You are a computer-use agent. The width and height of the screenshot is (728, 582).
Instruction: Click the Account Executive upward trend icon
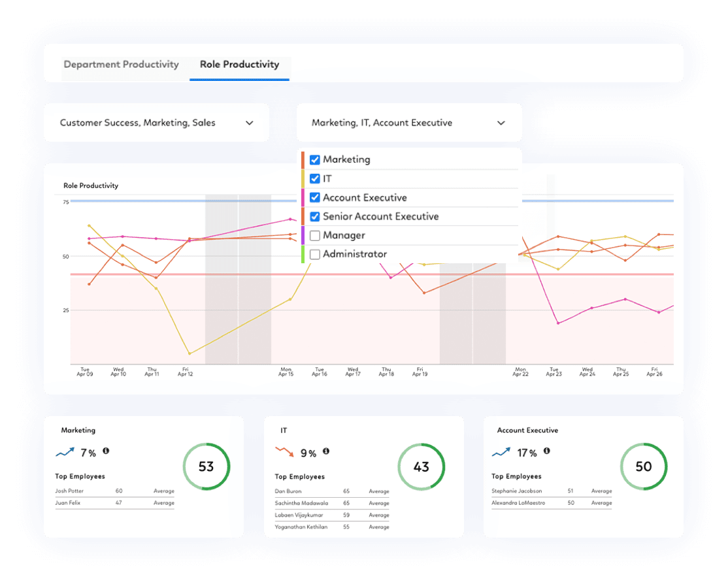[x=501, y=452]
